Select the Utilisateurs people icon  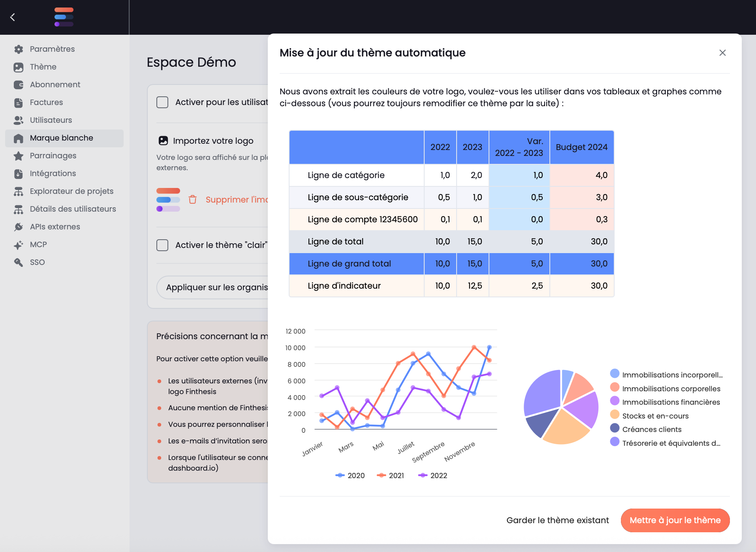(x=18, y=120)
